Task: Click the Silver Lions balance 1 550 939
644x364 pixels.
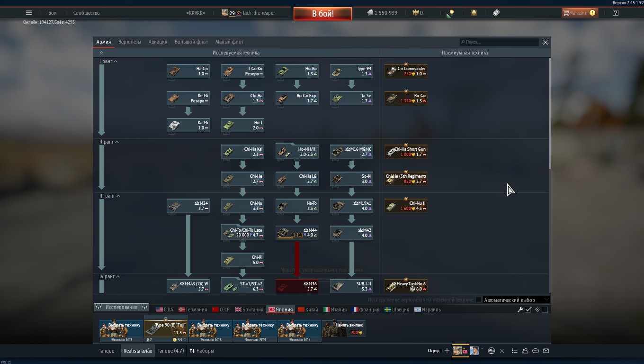Action: point(382,13)
